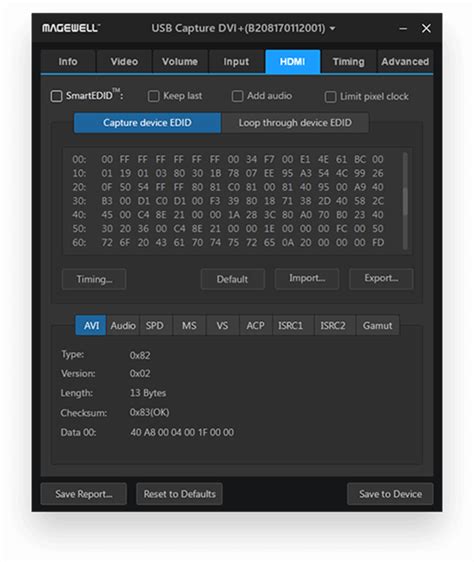
Task: Switch to the Input tab
Action: coord(236,62)
